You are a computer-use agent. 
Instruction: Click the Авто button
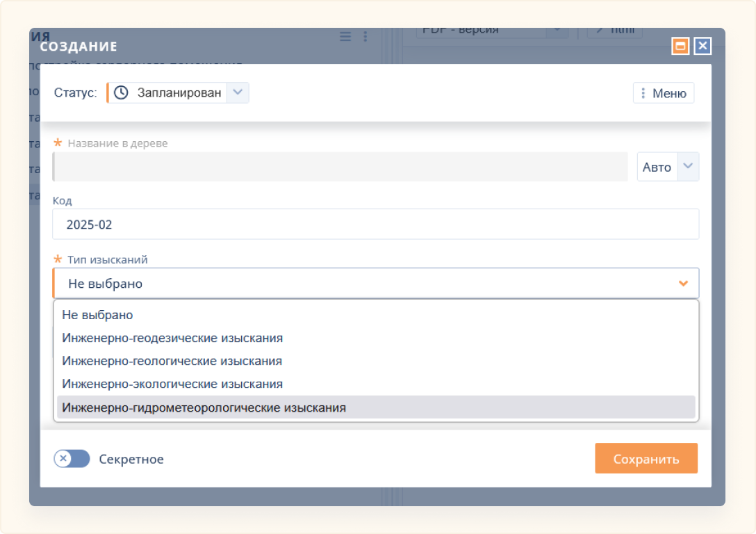[657, 167]
